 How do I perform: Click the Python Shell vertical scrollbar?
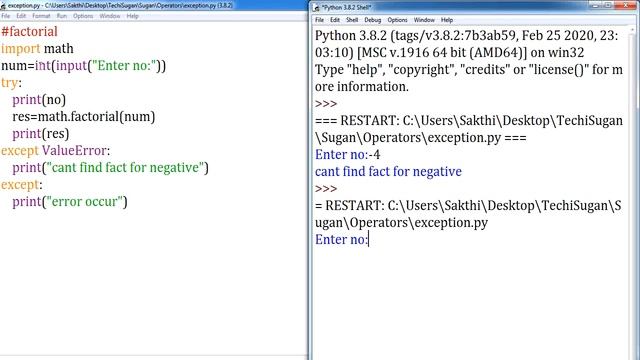633,192
